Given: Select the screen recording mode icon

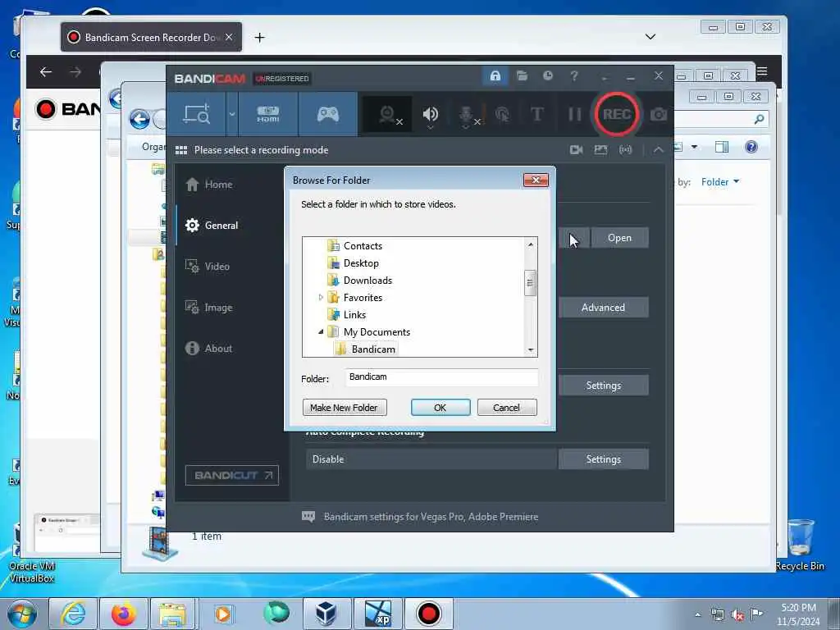Looking at the screenshot, I should [197, 114].
